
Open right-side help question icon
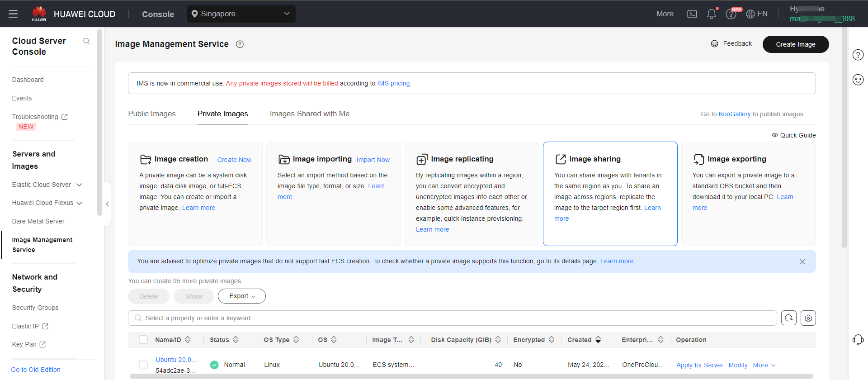click(x=858, y=55)
